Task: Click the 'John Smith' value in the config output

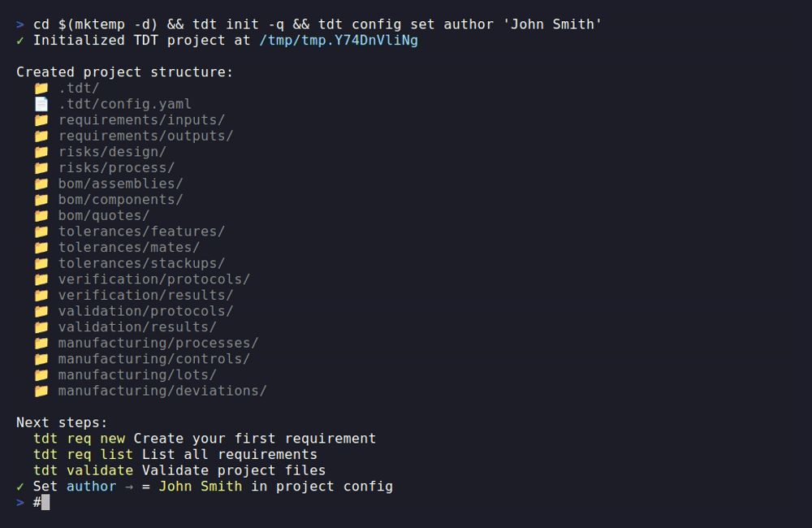Action: click(200, 487)
